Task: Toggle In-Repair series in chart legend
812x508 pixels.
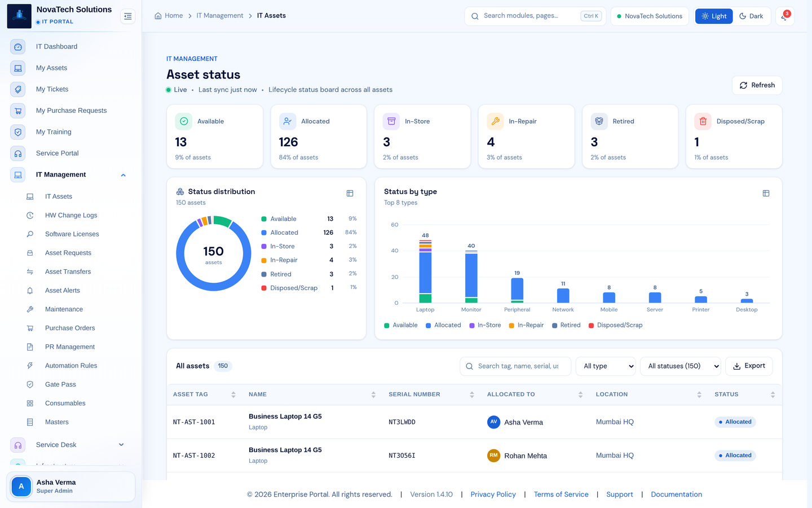Action: point(526,325)
